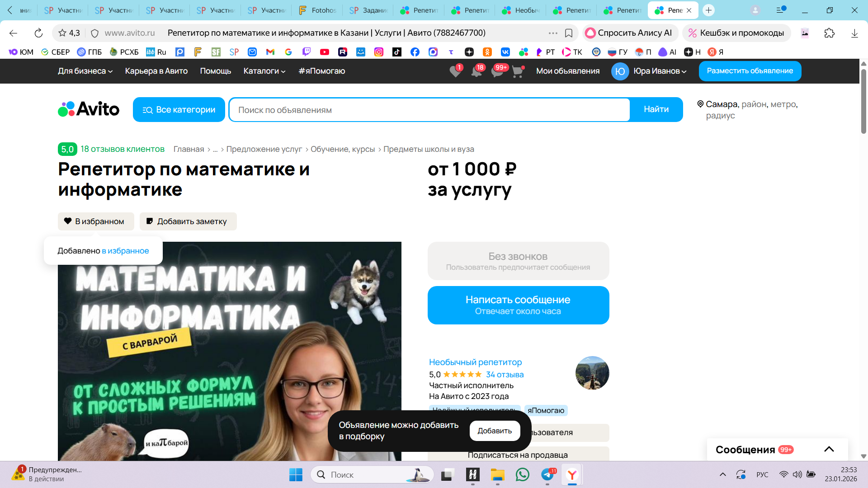Viewport: 868px width, 488px height.
Task: Open '18 отзывов клиентов' link
Action: pyautogui.click(x=122, y=149)
